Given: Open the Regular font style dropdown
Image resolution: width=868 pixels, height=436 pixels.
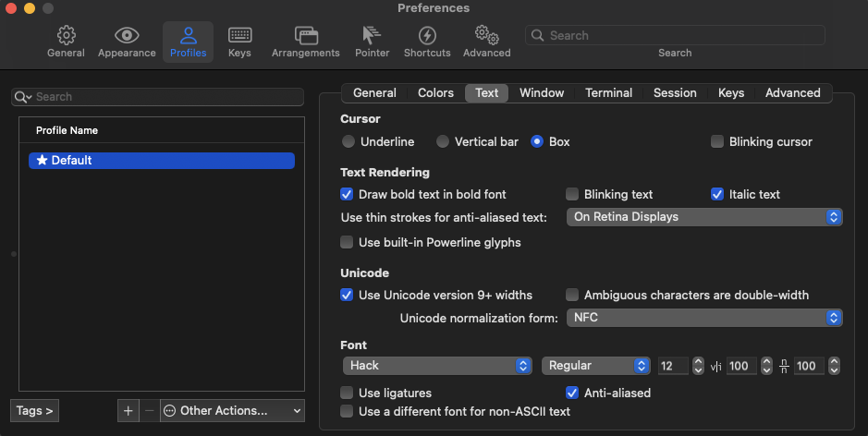Looking at the screenshot, I should 595,366.
